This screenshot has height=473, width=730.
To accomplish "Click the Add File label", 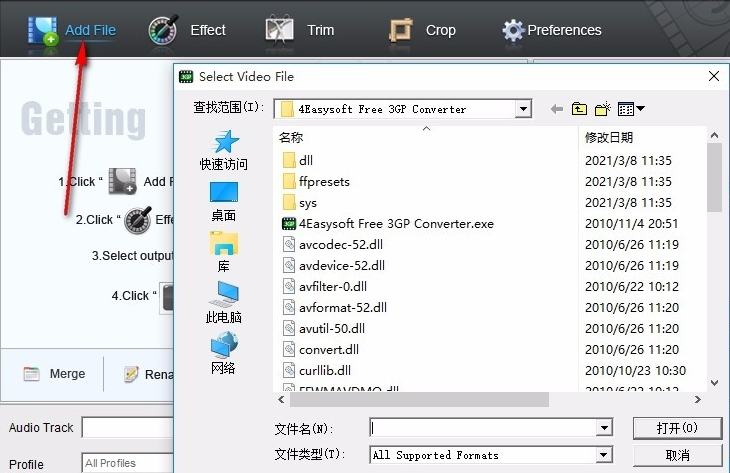I will point(90,30).
